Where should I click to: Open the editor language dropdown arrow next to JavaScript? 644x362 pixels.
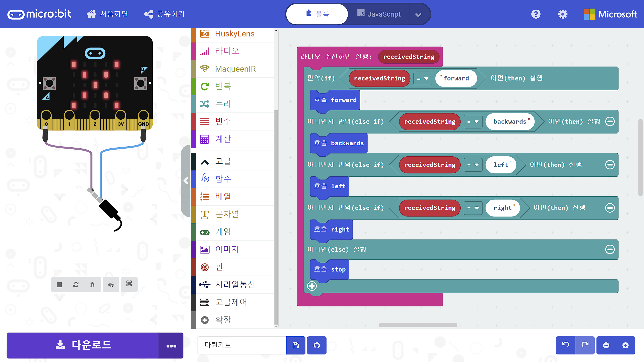[x=418, y=15]
